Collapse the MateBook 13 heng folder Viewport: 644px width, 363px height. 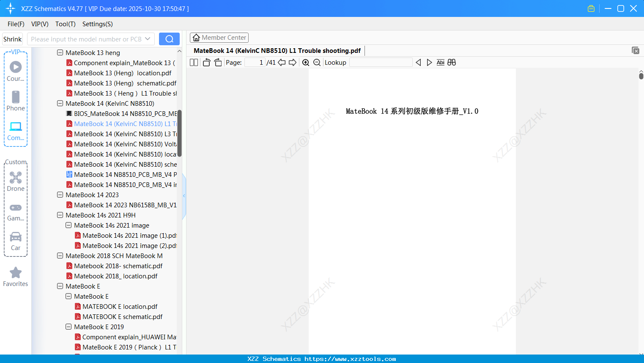click(60, 53)
